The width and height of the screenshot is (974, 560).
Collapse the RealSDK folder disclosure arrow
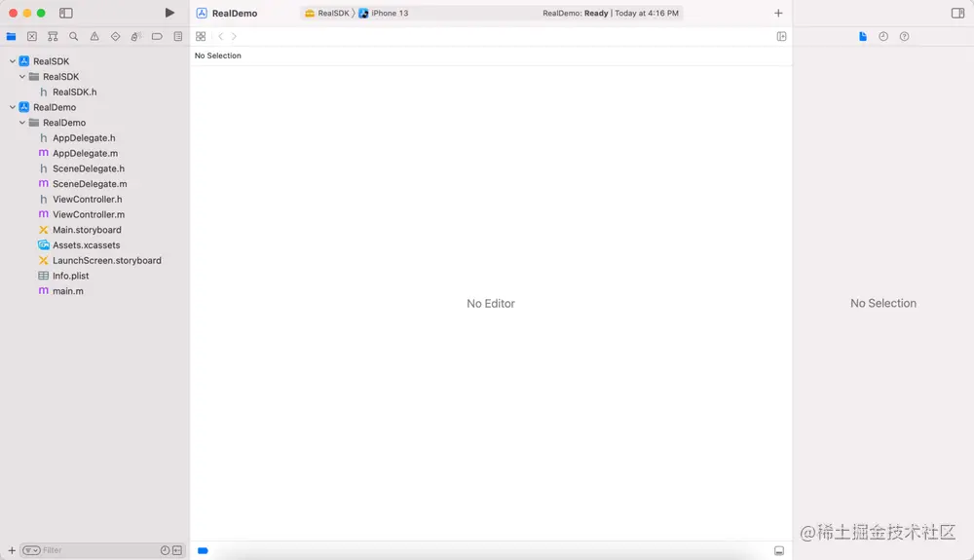pos(22,77)
